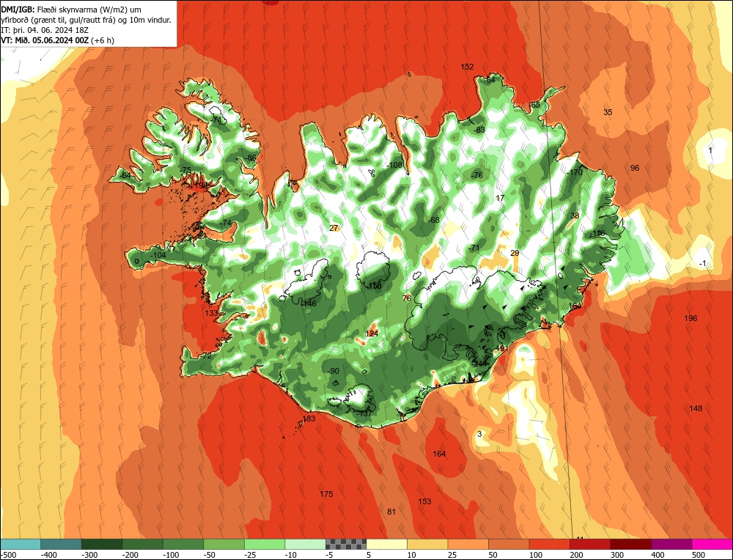733x560 pixels.
Task: Click the value 183 off the south coast
Action: tap(309, 419)
